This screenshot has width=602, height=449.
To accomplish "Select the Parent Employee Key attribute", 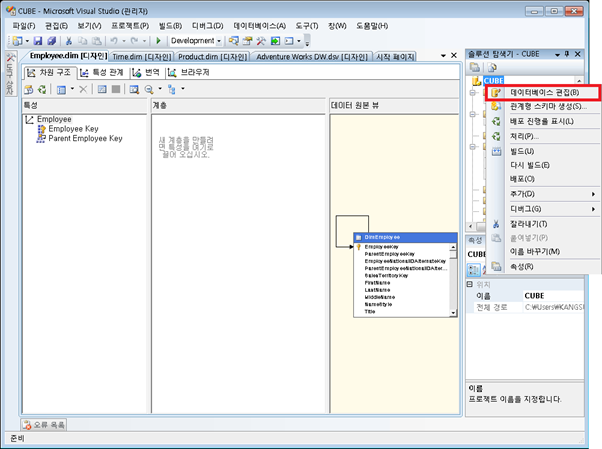I will pyautogui.click(x=85, y=139).
